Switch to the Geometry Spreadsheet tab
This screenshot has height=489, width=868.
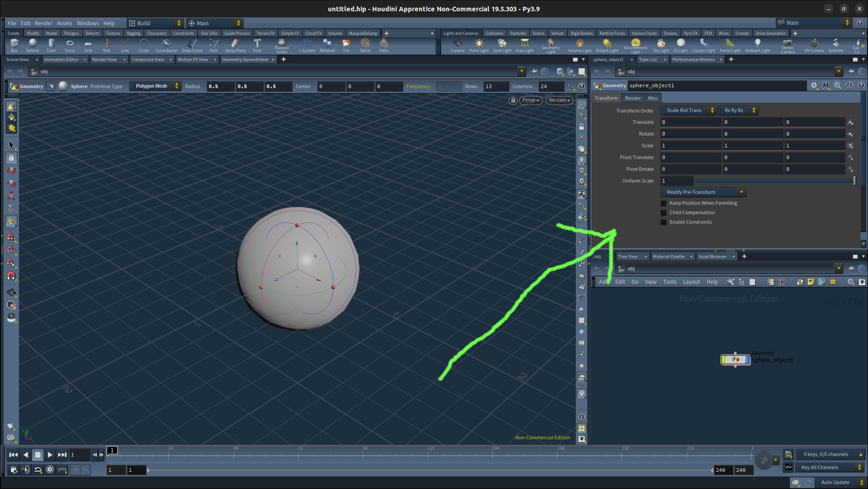(245, 60)
